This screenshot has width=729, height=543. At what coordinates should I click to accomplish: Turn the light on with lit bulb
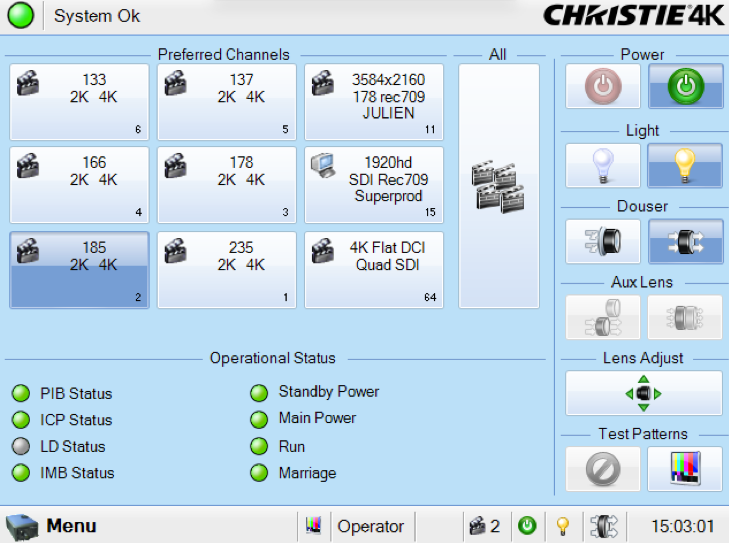[684, 166]
